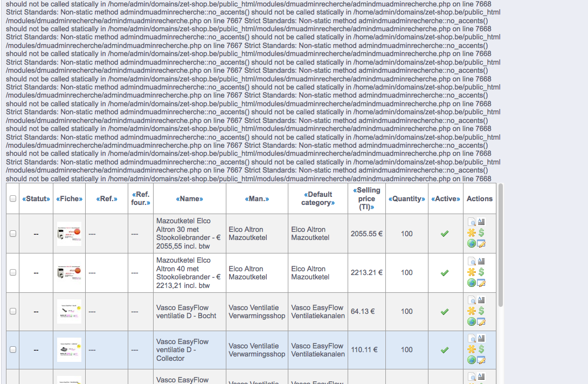Image resolution: width=588 pixels, height=384 pixels.
Task: Click selling price '64.13 €'
Action: pos(363,311)
